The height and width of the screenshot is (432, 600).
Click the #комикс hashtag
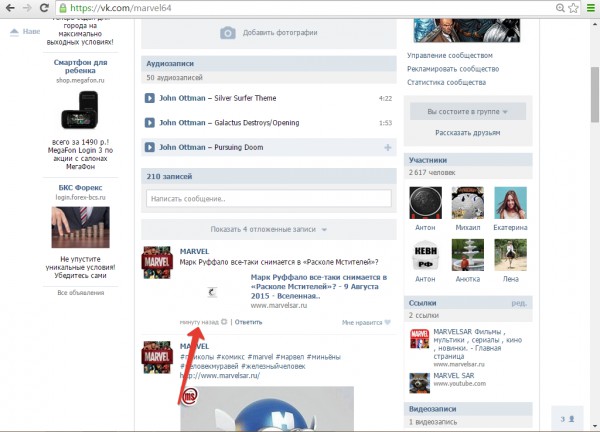point(230,357)
